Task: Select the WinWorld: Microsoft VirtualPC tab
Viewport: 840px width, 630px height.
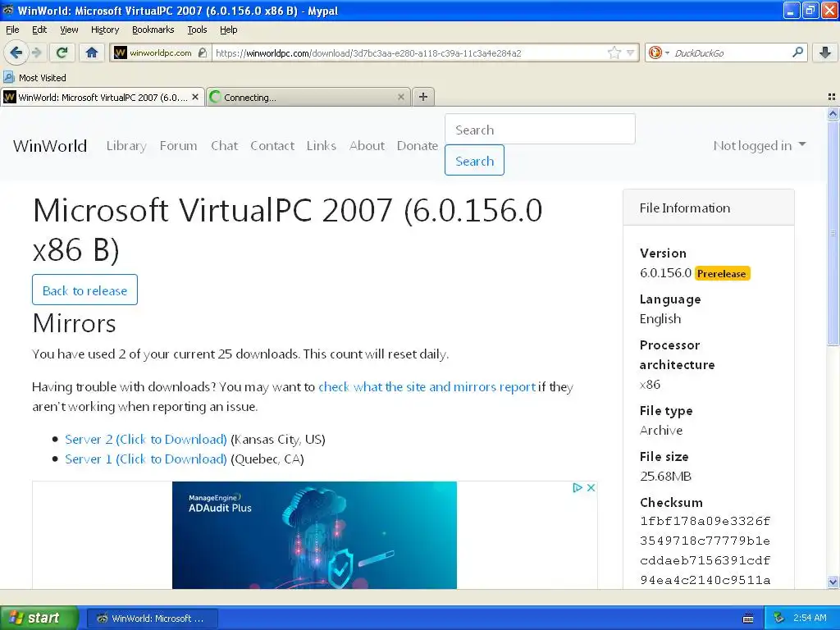Action: tap(103, 97)
